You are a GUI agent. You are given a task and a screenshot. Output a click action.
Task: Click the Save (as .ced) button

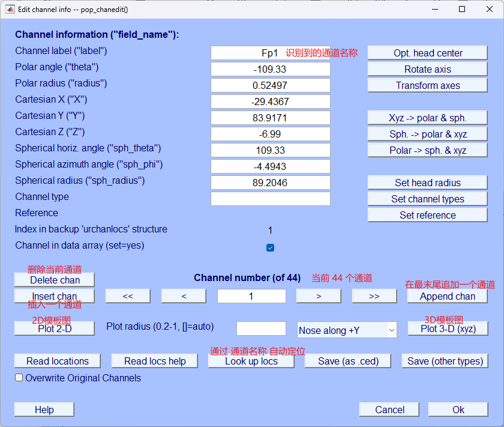(x=348, y=361)
